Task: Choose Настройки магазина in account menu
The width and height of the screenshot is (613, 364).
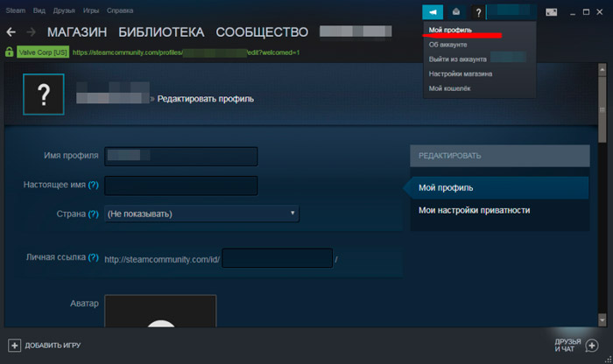Action: click(x=461, y=73)
